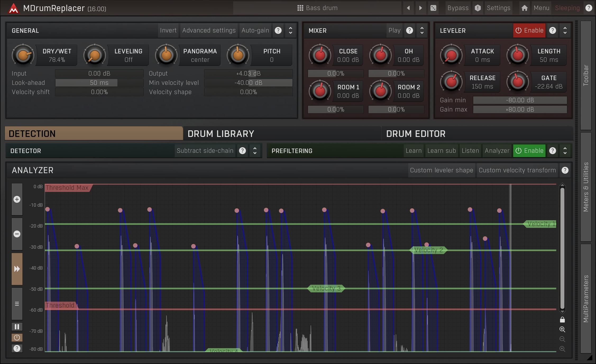Click the analyzer minus button

[17, 234]
